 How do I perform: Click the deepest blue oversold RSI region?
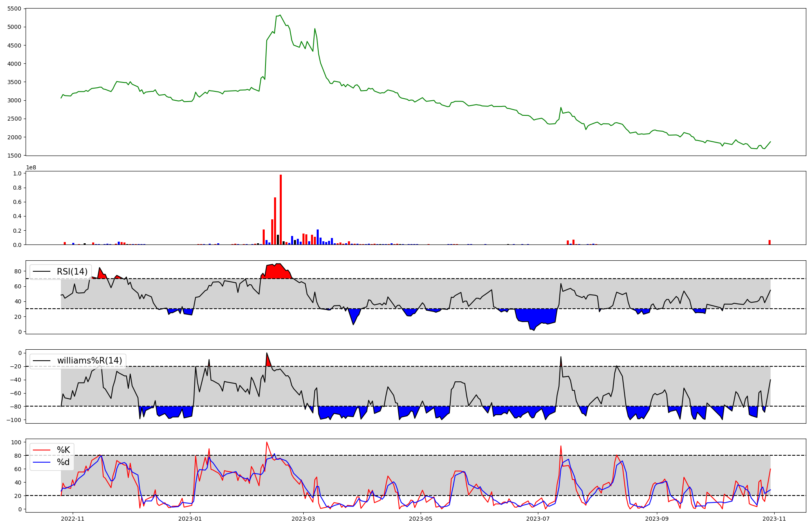535,317
